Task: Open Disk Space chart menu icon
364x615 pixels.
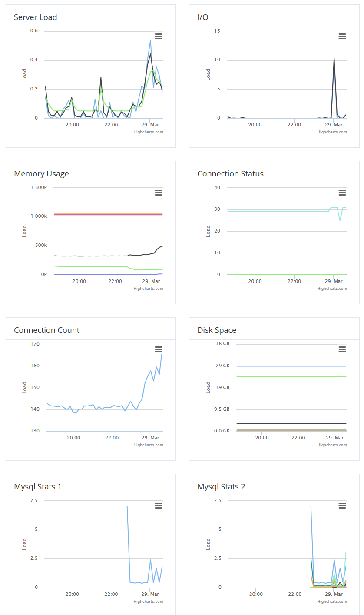Action: pos(342,349)
